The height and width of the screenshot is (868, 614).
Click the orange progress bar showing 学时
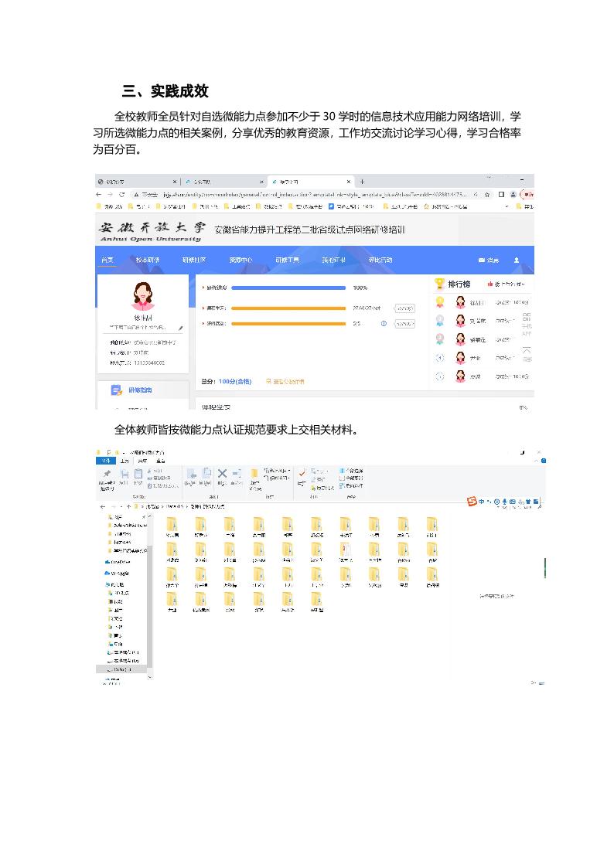[x=288, y=308]
